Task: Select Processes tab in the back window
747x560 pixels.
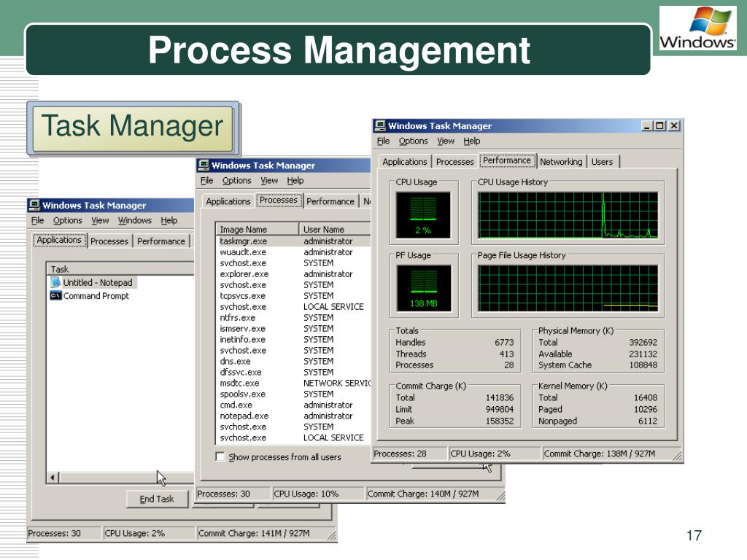Action: pos(109,241)
